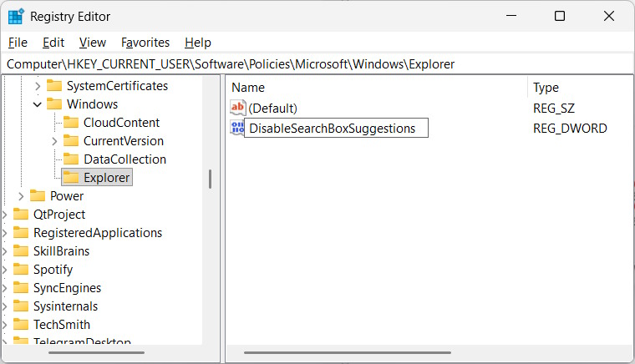Image resolution: width=635 pixels, height=364 pixels.
Task: Click the tree pane vertical scrollbar
Action: [210, 179]
